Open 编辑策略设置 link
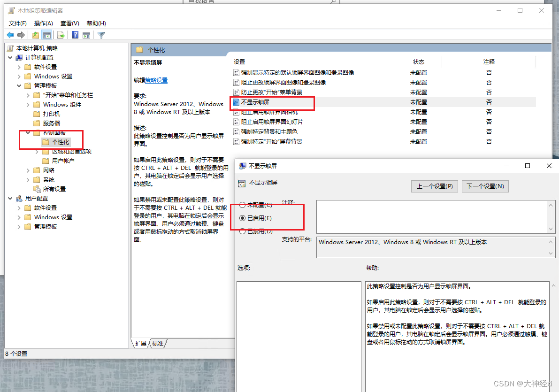Image resolution: width=559 pixels, height=392 pixels. 156,80
